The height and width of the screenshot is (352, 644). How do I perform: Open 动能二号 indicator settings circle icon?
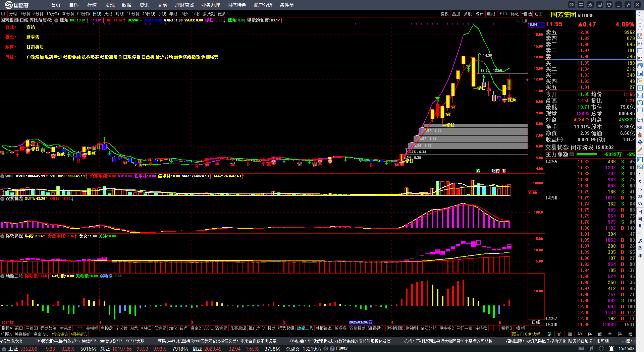(x=2, y=276)
